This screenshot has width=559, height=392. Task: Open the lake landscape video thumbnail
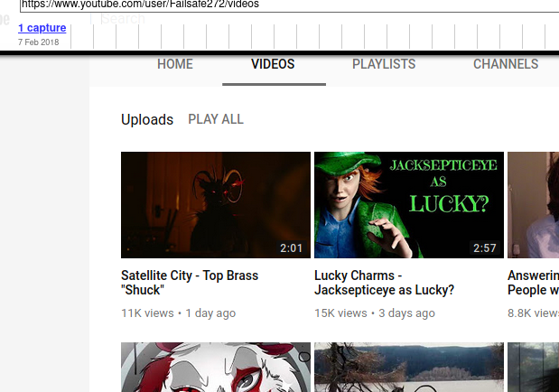pyautogui.click(x=409, y=368)
